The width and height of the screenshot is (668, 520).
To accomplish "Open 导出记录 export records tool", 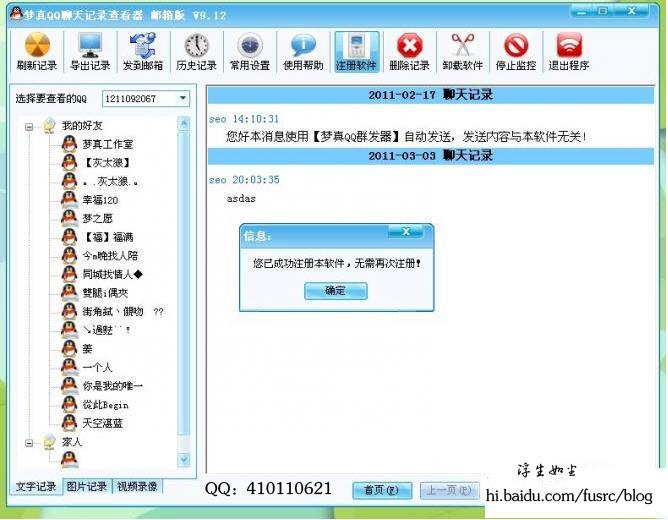I will tap(90, 52).
